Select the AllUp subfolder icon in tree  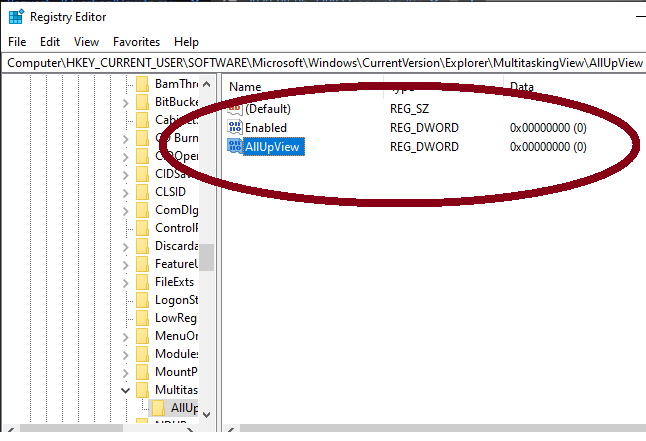point(158,408)
